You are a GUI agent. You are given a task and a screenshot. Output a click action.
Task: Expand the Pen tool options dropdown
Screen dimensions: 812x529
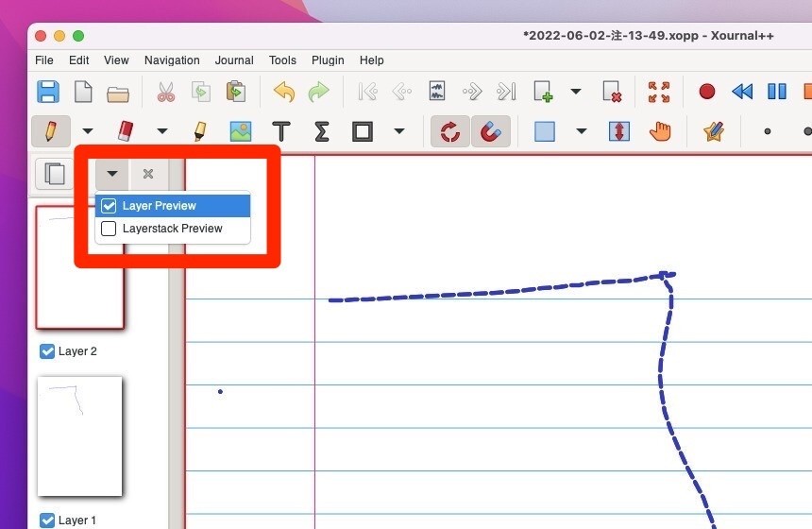click(88, 131)
